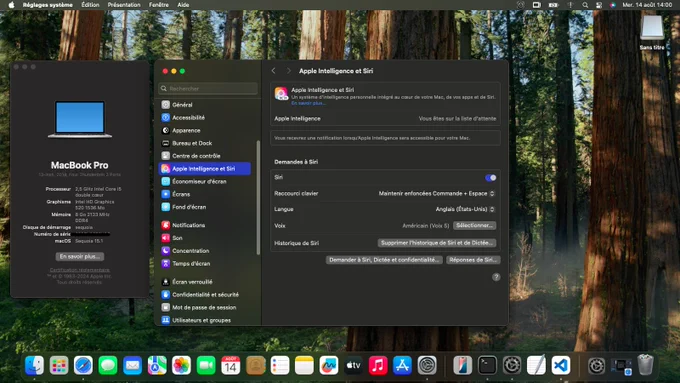
Task: Open the Aide menu
Action: pyautogui.click(x=183, y=5)
